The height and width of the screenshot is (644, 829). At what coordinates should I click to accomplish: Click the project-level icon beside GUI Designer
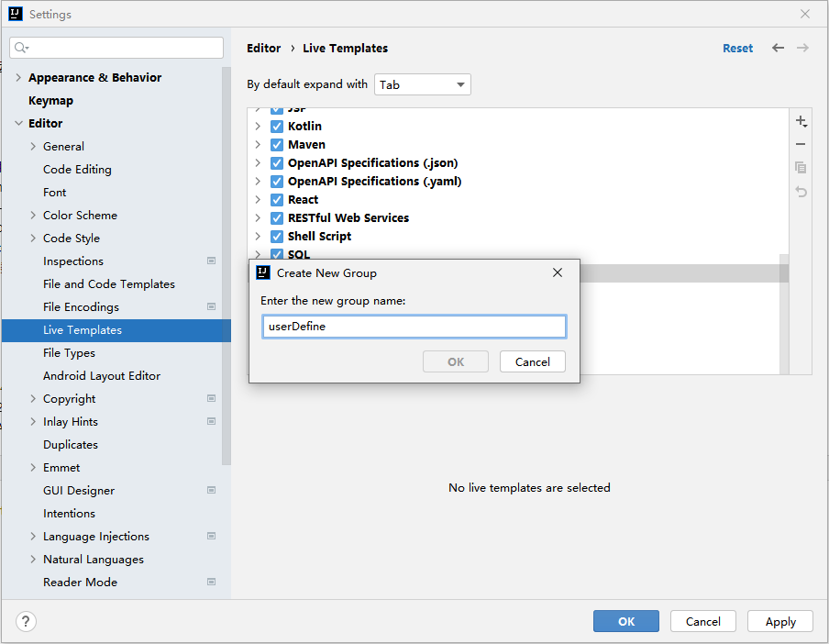point(212,490)
